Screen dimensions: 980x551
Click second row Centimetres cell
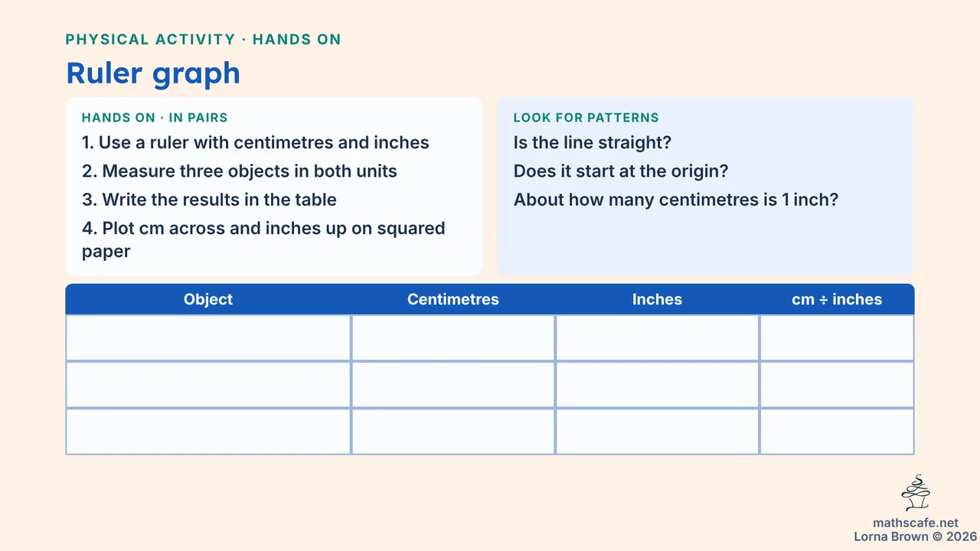[453, 384]
